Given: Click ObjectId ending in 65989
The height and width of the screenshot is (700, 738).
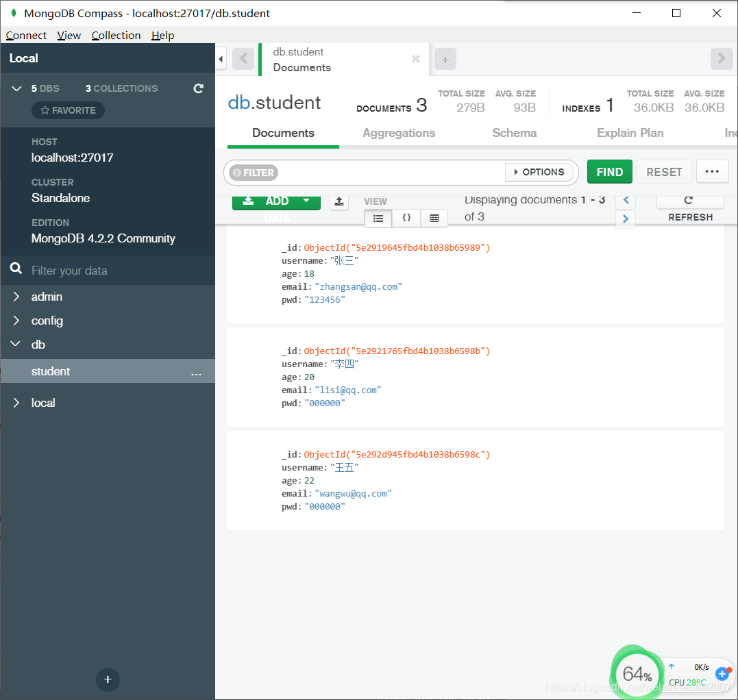Looking at the screenshot, I should coord(397,247).
